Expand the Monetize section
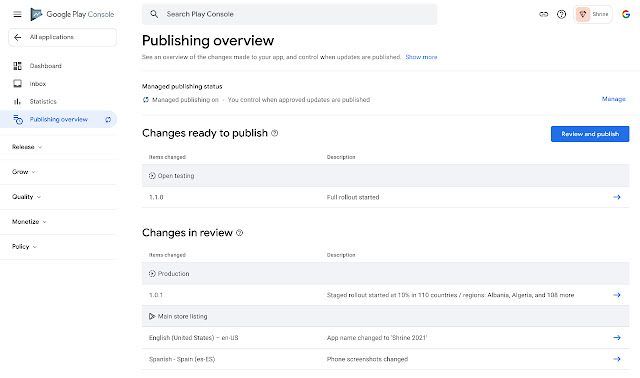This screenshot has height=378, width=640. tap(29, 222)
